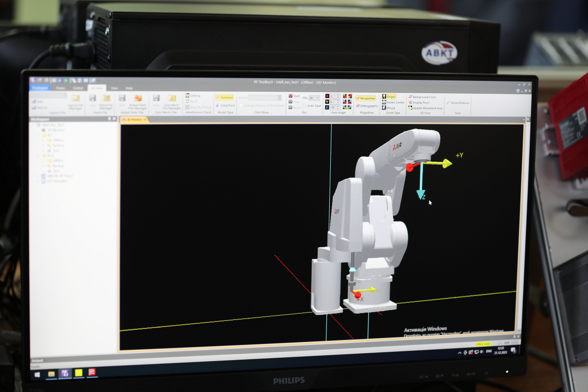The image size is (588, 392).
Task: Select Backup under RC1
Action: click(56, 146)
